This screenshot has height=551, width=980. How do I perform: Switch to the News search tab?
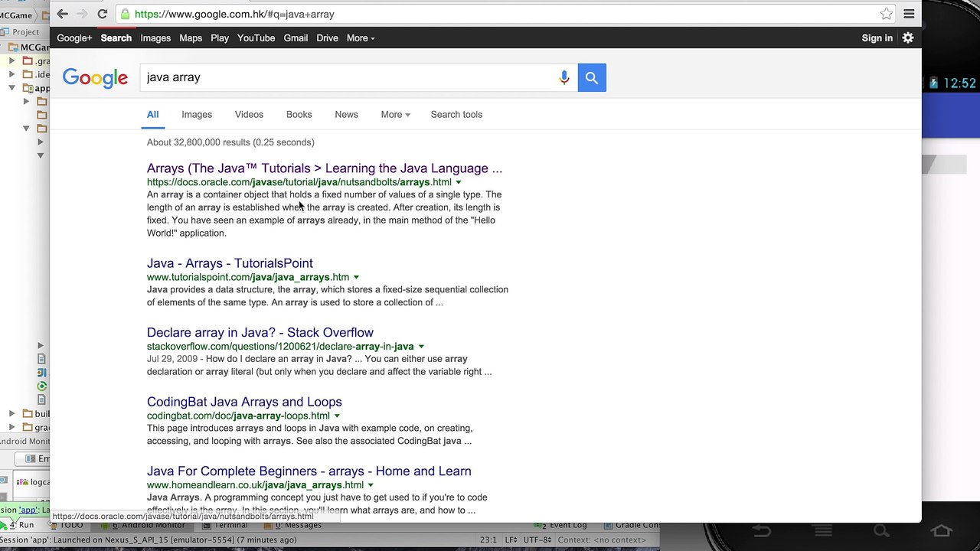pyautogui.click(x=346, y=115)
